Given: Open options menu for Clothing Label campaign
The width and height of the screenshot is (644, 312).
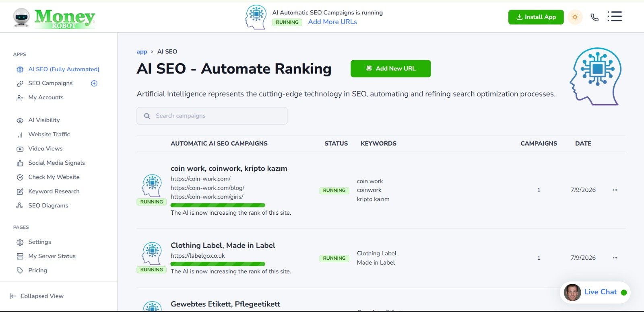Looking at the screenshot, I should (x=615, y=258).
